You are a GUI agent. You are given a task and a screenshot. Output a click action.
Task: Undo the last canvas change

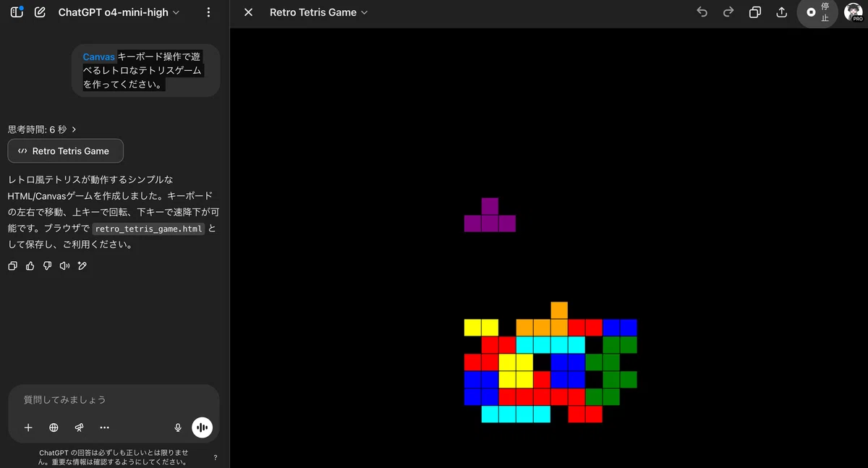(x=702, y=12)
